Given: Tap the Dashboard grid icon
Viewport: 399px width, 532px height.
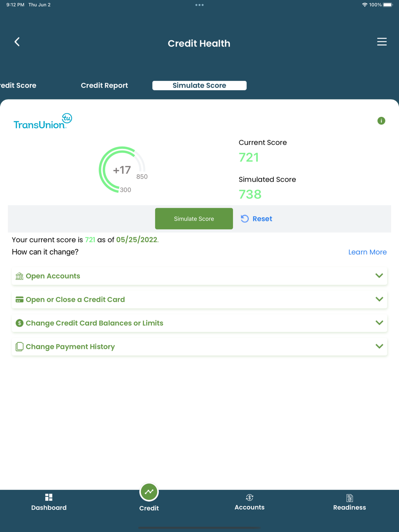Looking at the screenshot, I should [x=49, y=497].
